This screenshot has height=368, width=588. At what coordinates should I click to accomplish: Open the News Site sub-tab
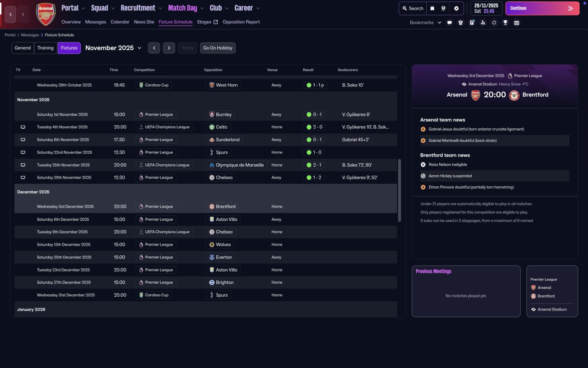[x=144, y=22]
